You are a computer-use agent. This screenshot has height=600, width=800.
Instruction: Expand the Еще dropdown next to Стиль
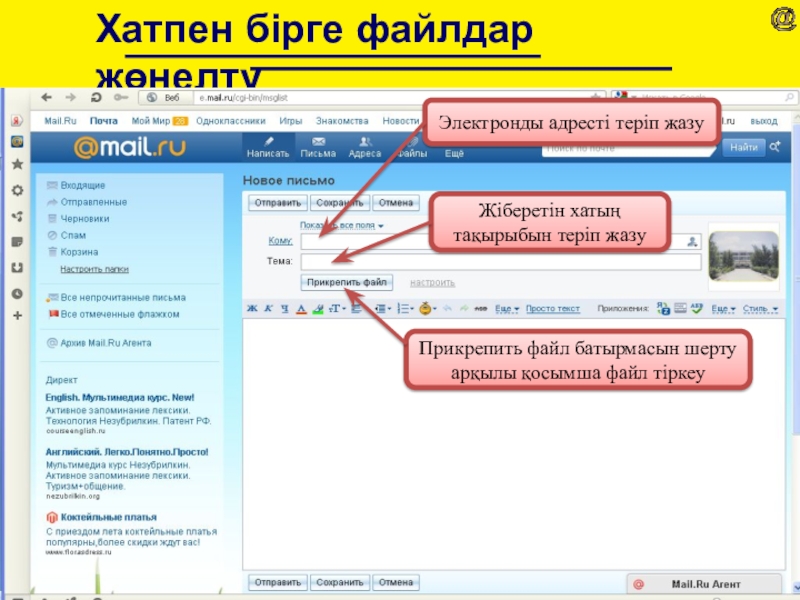(723, 309)
